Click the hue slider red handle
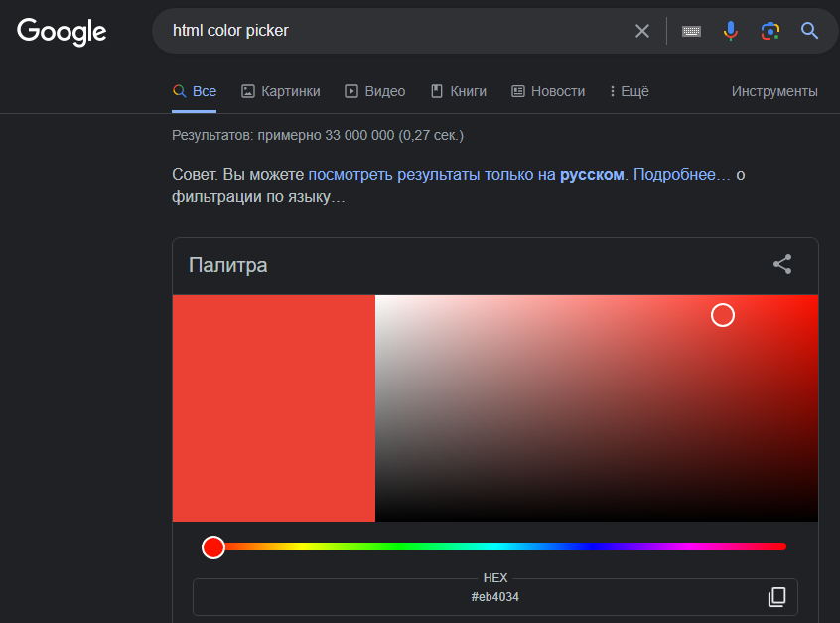Image resolution: width=840 pixels, height=623 pixels. click(x=213, y=546)
